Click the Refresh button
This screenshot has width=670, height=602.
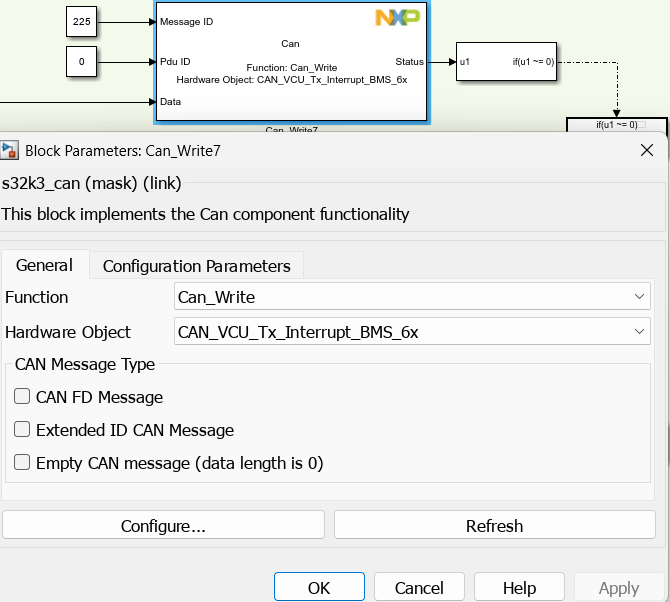tap(494, 526)
